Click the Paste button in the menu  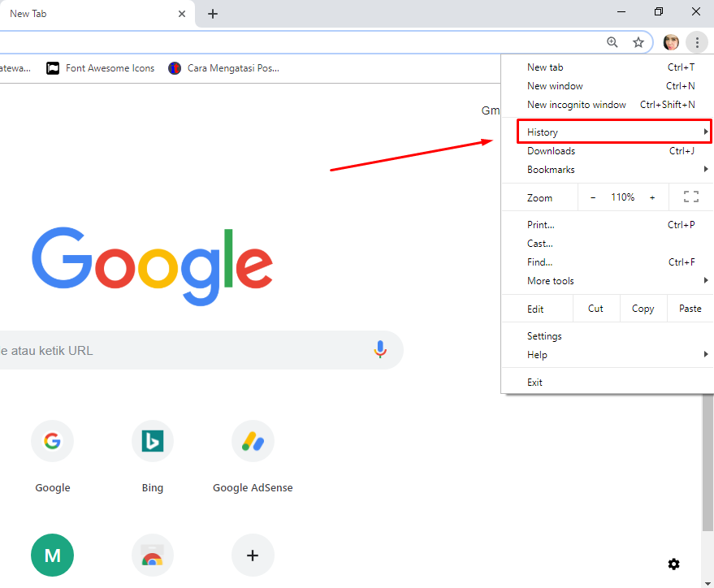click(690, 308)
